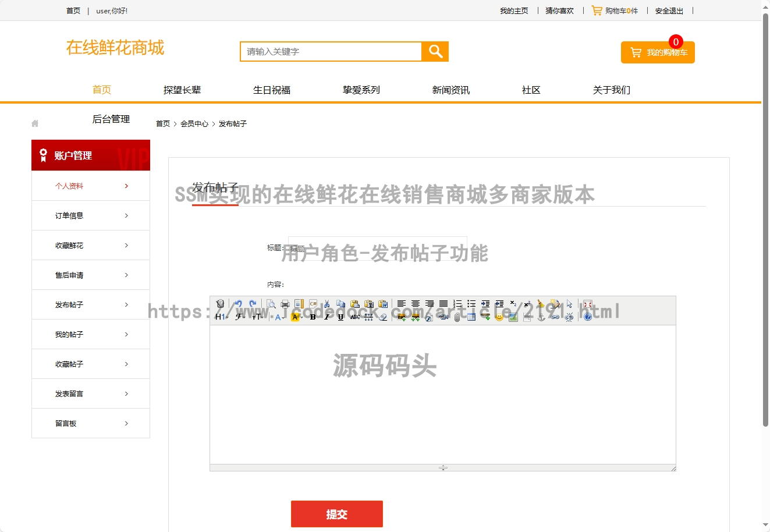Open 我的帖子 sidebar entry
The image size is (770, 532).
coord(91,334)
